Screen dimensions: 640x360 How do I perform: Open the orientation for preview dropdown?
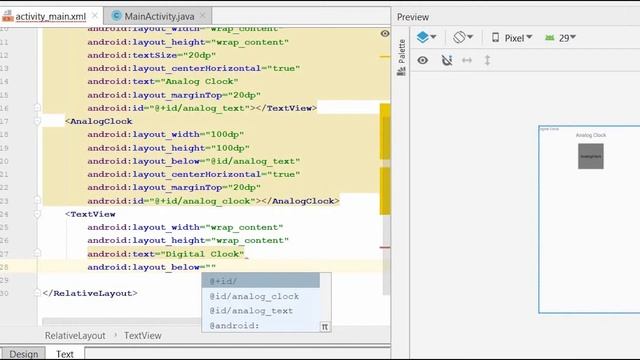pos(462,38)
